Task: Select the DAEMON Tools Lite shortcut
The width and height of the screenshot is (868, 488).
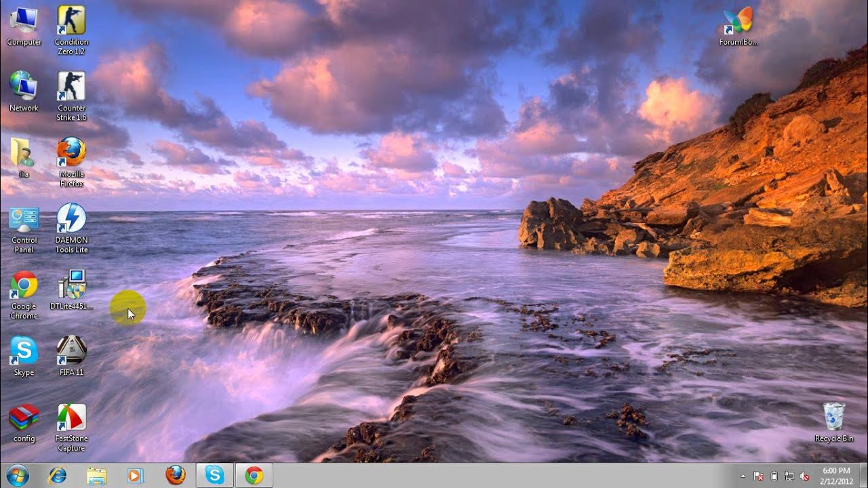Action: pos(71,228)
